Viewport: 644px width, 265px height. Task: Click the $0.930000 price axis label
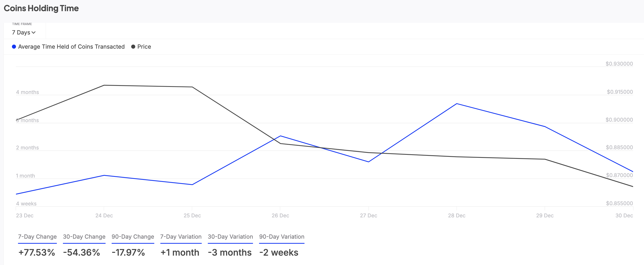[x=619, y=64]
